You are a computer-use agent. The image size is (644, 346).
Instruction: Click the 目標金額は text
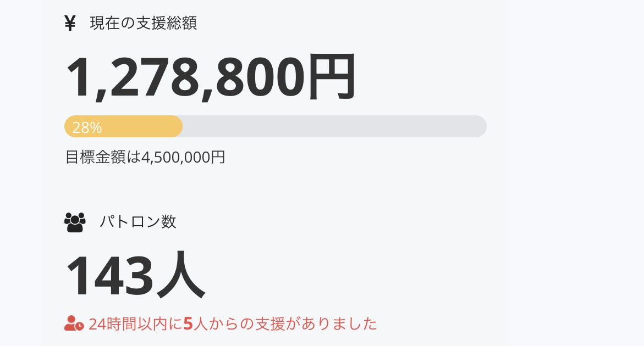103,158
